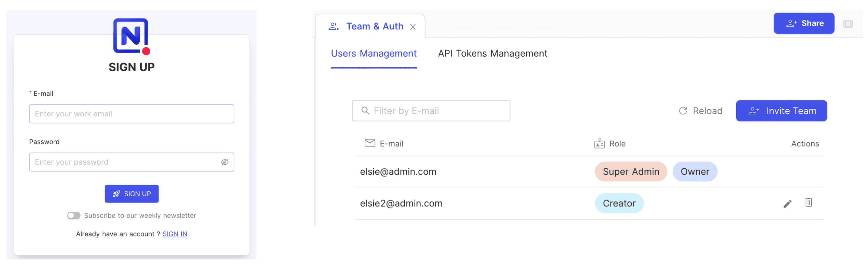This screenshot has width=868, height=267.
Task: Reload the users list
Action: pyautogui.click(x=700, y=111)
